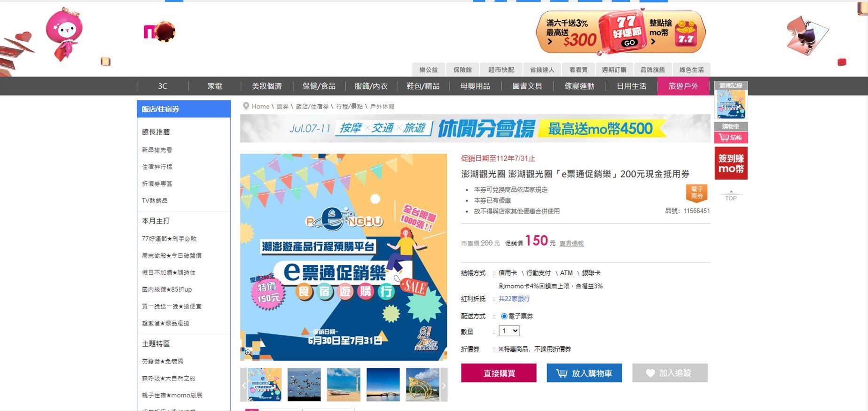
Task: Open sidebar link 折價券專區
Action: (x=157, y=184)
